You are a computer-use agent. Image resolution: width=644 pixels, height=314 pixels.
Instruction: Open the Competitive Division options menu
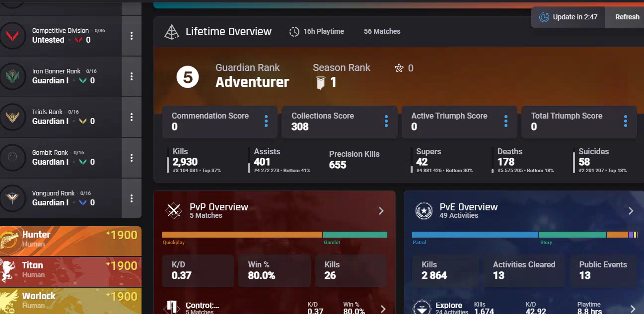point(132,36)
